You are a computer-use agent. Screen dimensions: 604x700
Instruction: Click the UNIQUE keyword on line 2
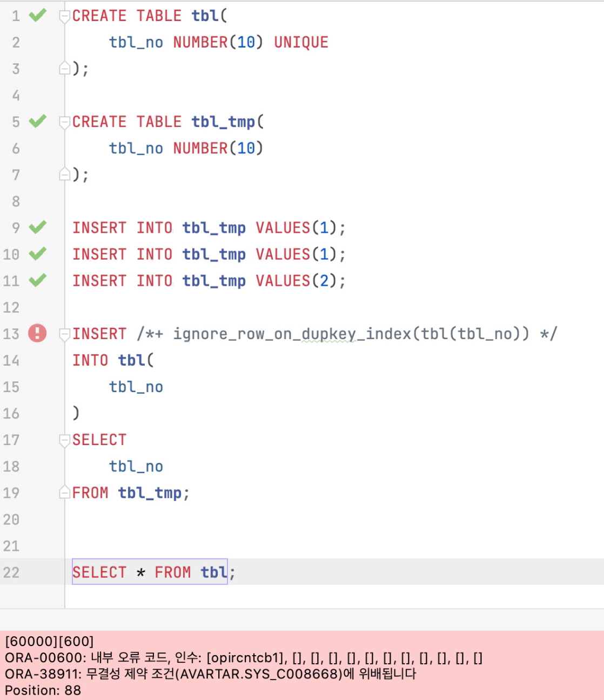[x=301, y=42]
